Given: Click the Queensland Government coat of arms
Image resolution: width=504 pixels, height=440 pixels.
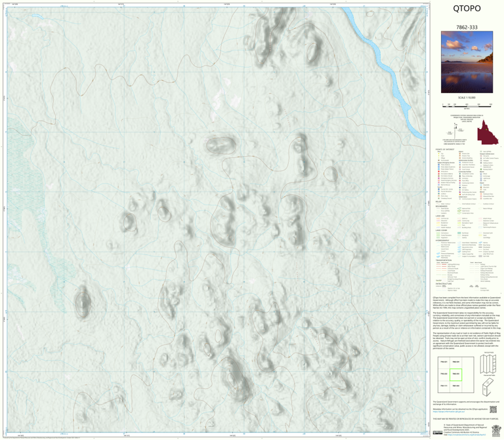Looking at the screenshot, I should point(496,431).
